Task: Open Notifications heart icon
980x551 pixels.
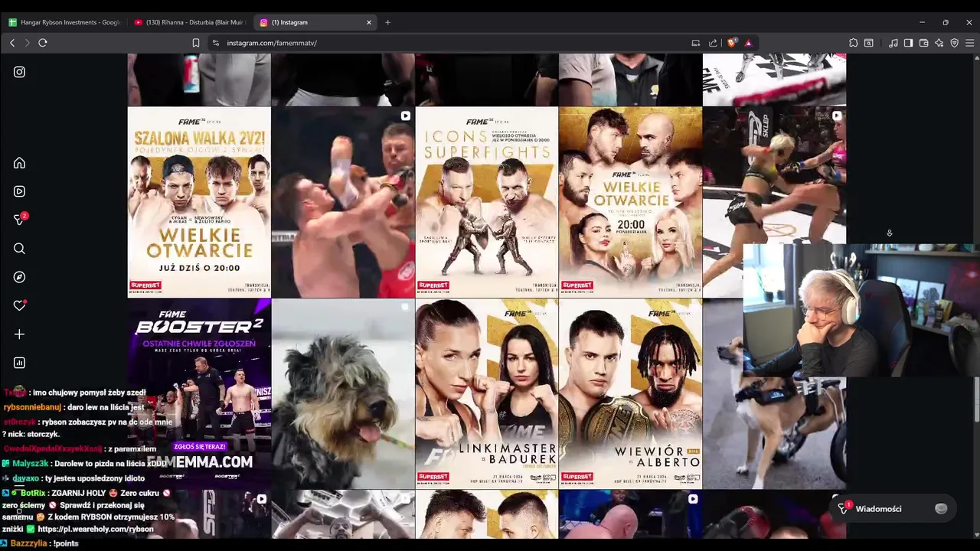Action: [19, 305]
